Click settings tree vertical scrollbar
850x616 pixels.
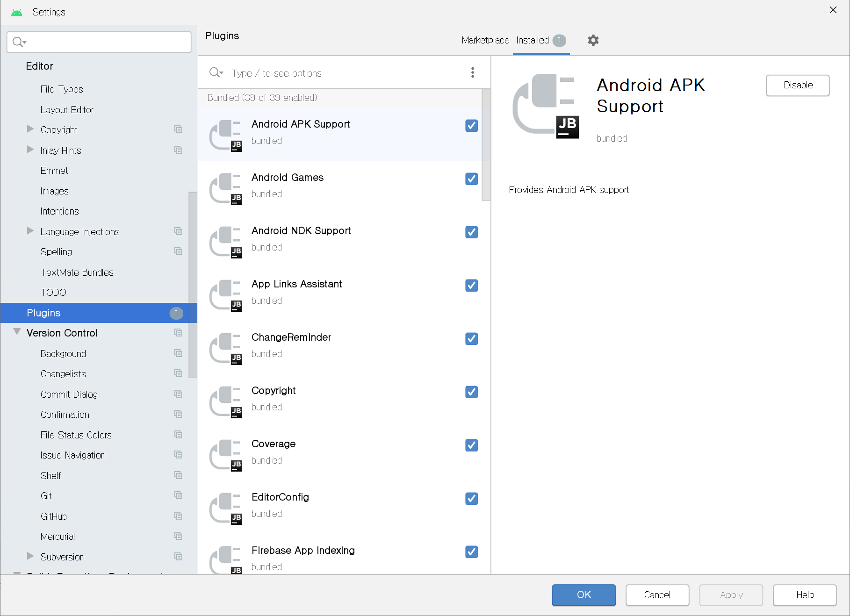(193, 285)
